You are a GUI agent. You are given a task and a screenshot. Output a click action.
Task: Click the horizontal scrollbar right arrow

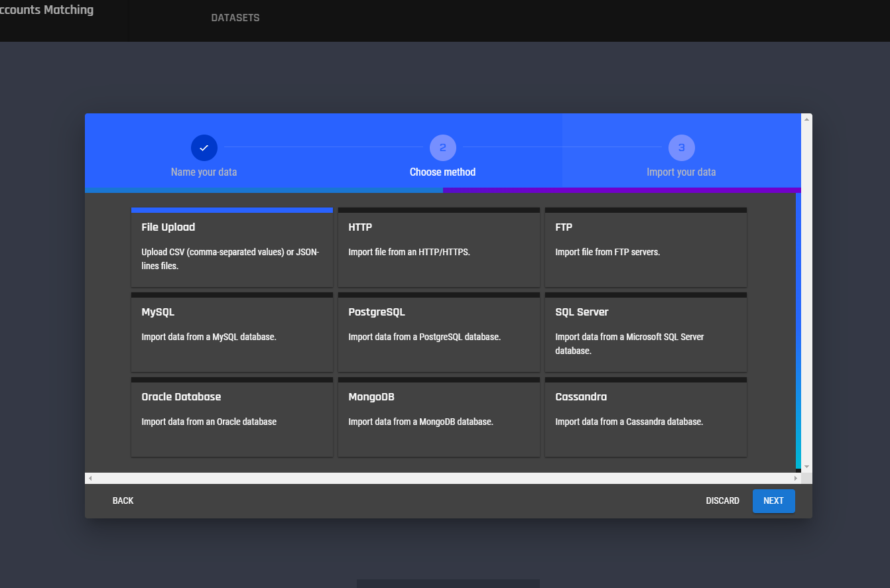796,478
